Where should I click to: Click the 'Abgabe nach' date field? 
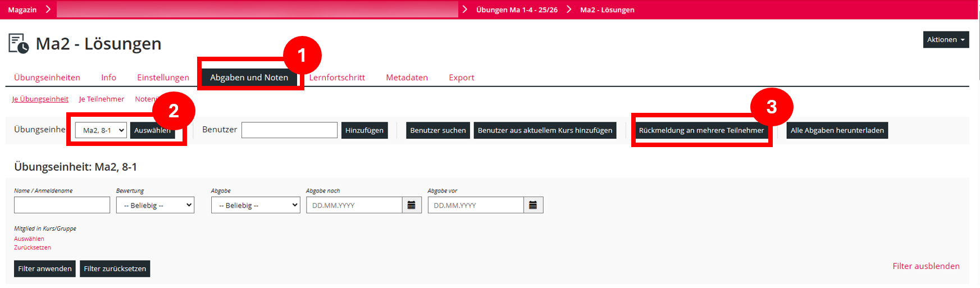click(x=354, y=205)
